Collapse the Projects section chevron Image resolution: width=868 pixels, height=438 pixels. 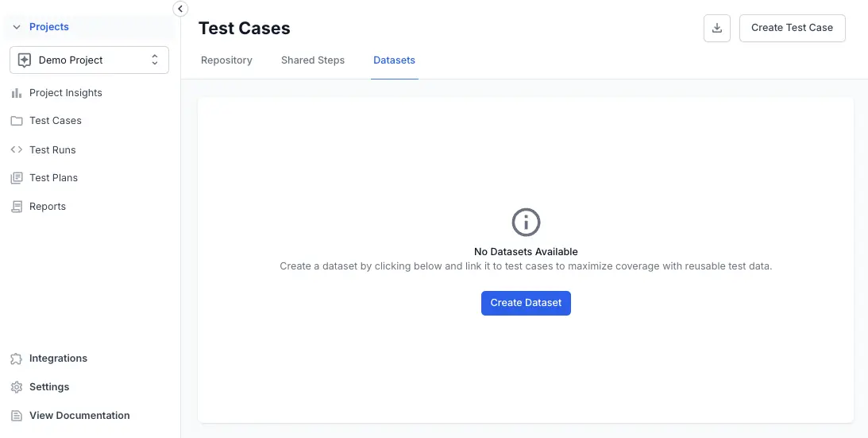tap(16, 27)
